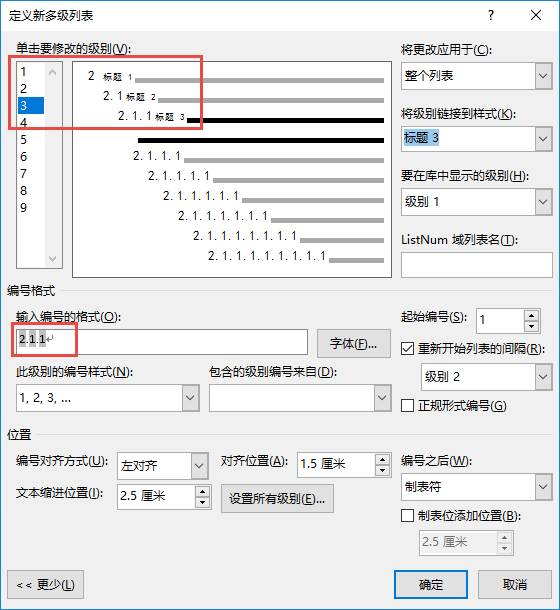Decrease 起始编号 with the down arrow
Viewport: 560px width, 610px height.
pyautogui.click(x=532, y=327)
